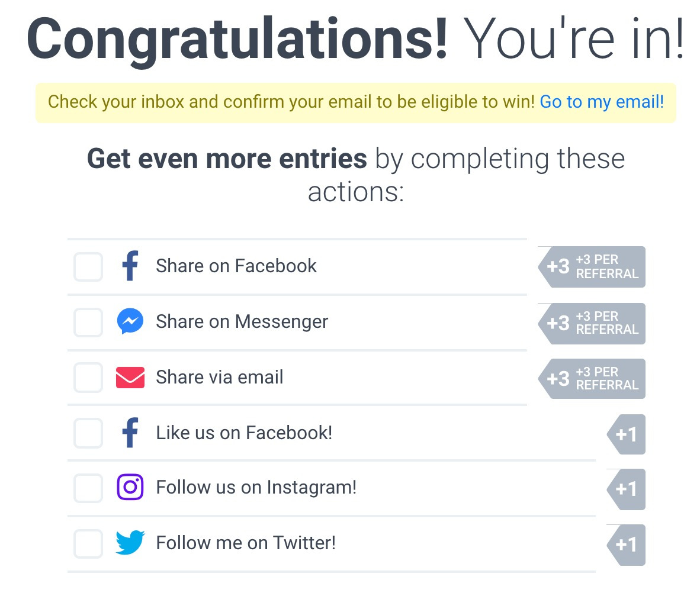Screen dimensions: 700x593
Task: Click the Facebook icon beside Like us
Action: (129, 433)
